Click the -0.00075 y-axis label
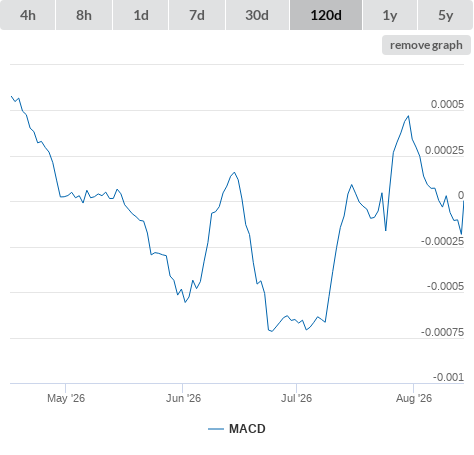 442,332
